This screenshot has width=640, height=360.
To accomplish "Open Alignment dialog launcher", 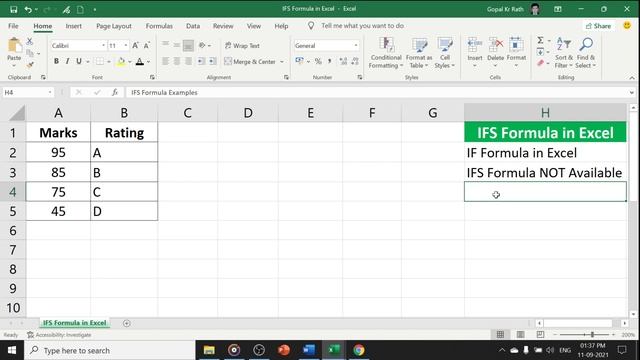I will [x=286, y=77].
